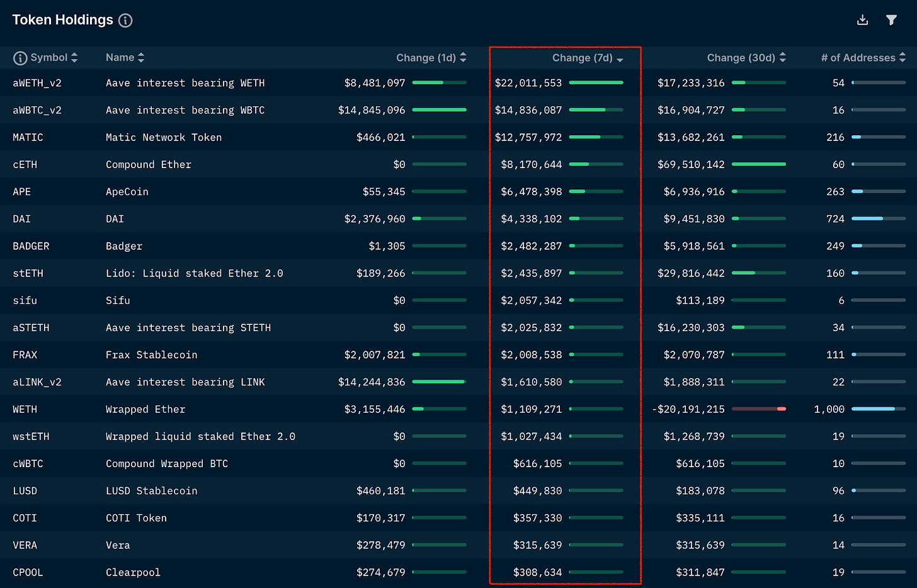Click the info icon beside Token Holdings
Image resolution: width=917 pixels, height=588 pixels.
[125, 21]
